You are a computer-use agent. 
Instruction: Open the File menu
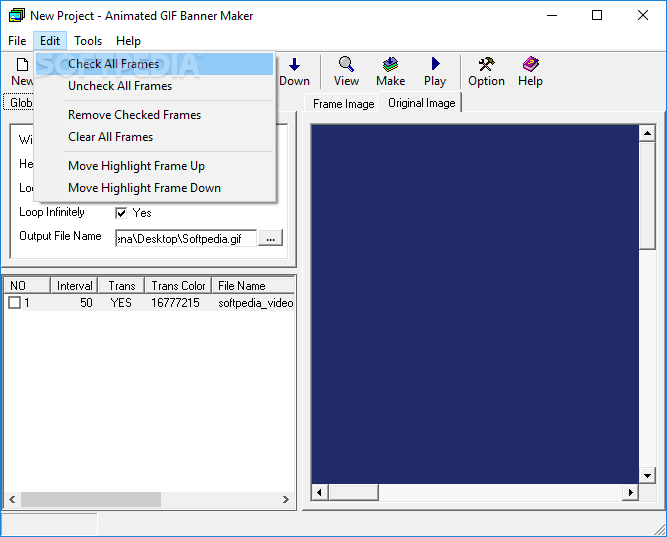coord(17,41)
